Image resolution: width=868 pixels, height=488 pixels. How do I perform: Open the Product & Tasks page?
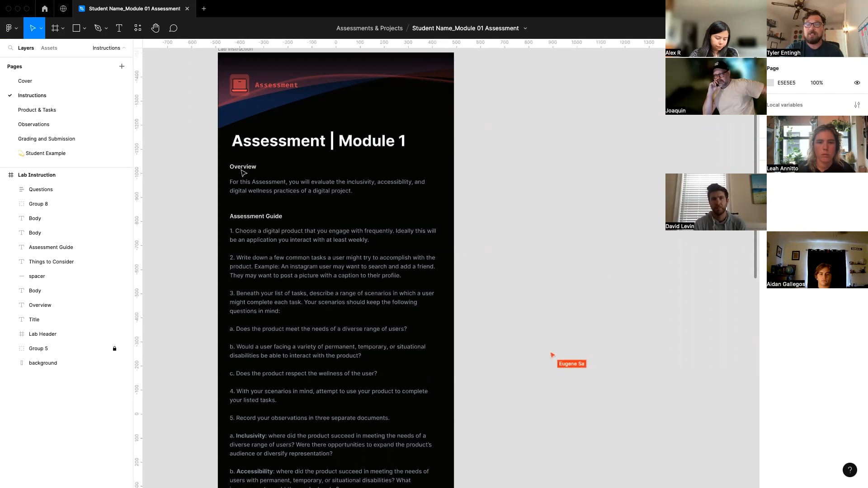click(37, 110)
